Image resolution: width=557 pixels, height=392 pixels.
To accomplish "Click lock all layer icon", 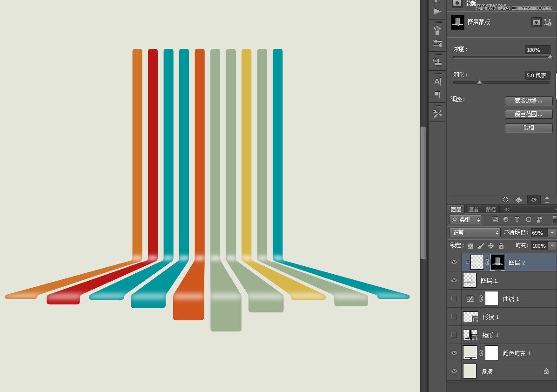I will pos(501,245).
